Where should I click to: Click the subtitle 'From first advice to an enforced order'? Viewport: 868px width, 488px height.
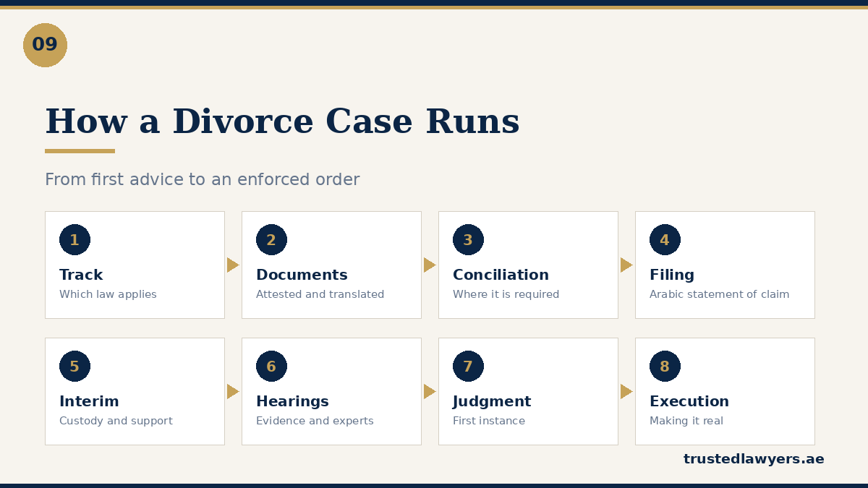pos(202,179)
